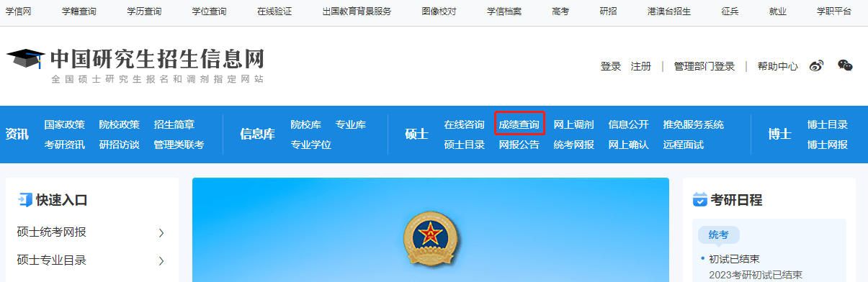
Task: Open 学籍查询 in the top bar
Action: (x=79, y=12)
